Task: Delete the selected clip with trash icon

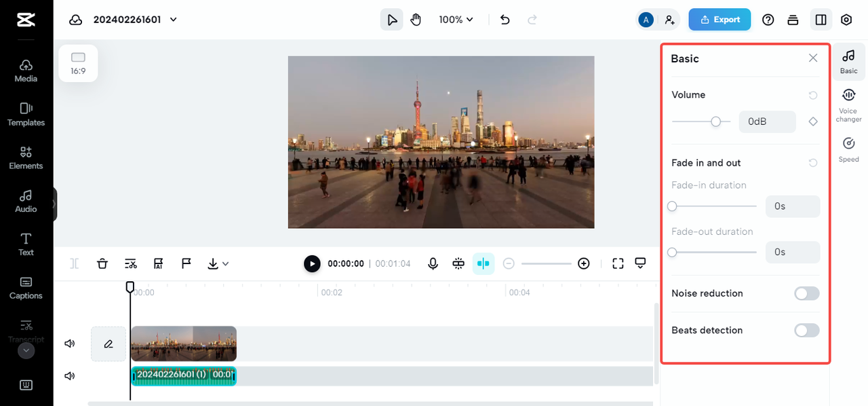Action: click(102, 263)
